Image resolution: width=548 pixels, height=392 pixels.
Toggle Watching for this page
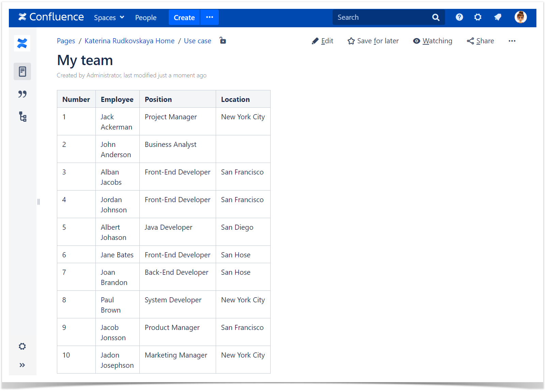pos(432,41)
